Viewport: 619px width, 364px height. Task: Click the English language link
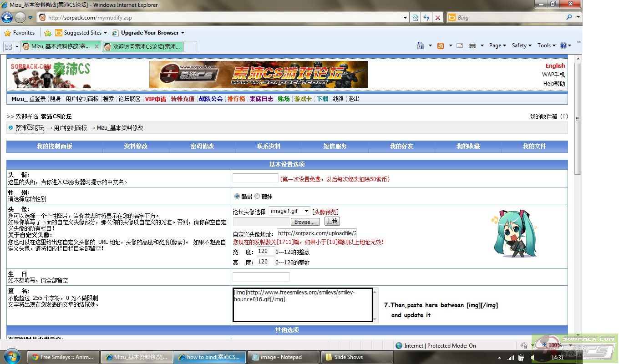(x=555, y=66)
